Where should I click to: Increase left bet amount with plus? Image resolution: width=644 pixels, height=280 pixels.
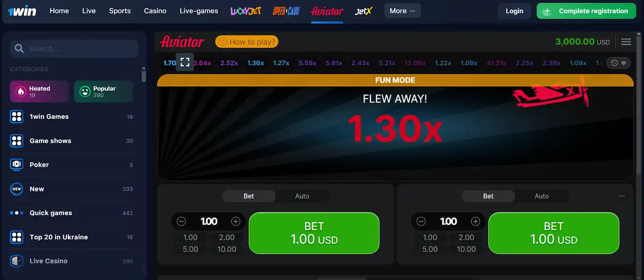click(236, 221)
